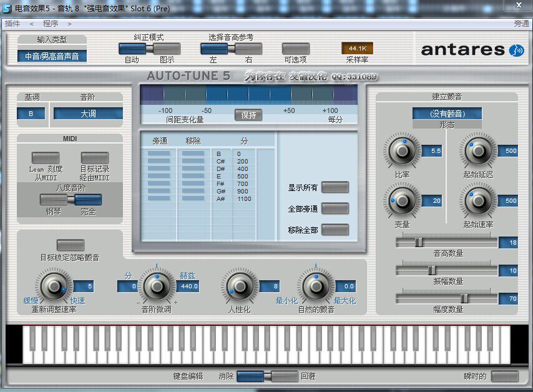Screen dimensions: 533x392
Task: Click the formant amount value field 70
Action: 508,299
